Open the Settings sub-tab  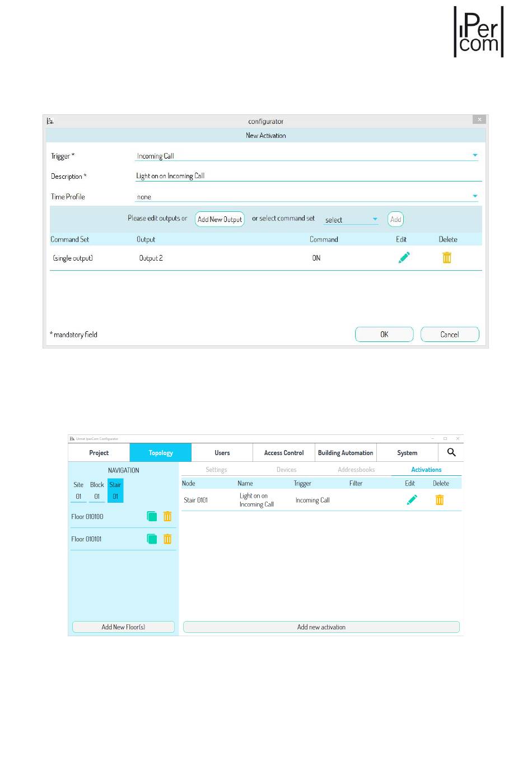coord(216,470)
